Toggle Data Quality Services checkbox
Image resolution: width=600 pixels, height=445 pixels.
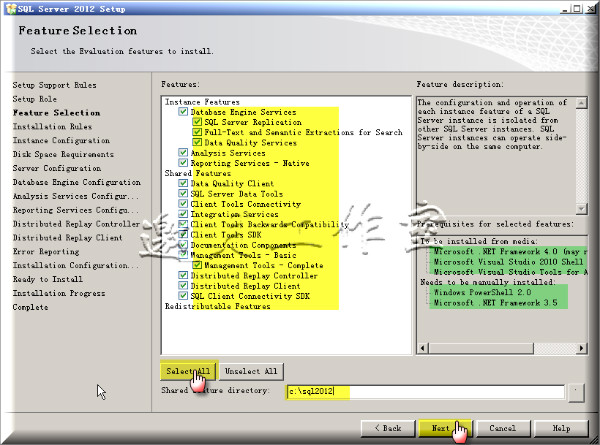click(197, 142)
